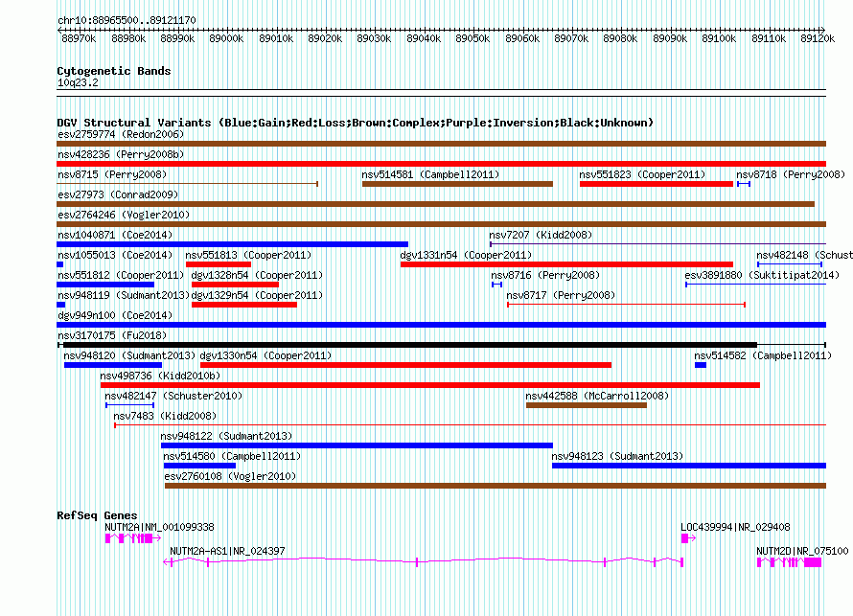Viewport: 853px width, 616px height.
Task: Click nsv8717 (Perry2008) label
Action: 561,295
